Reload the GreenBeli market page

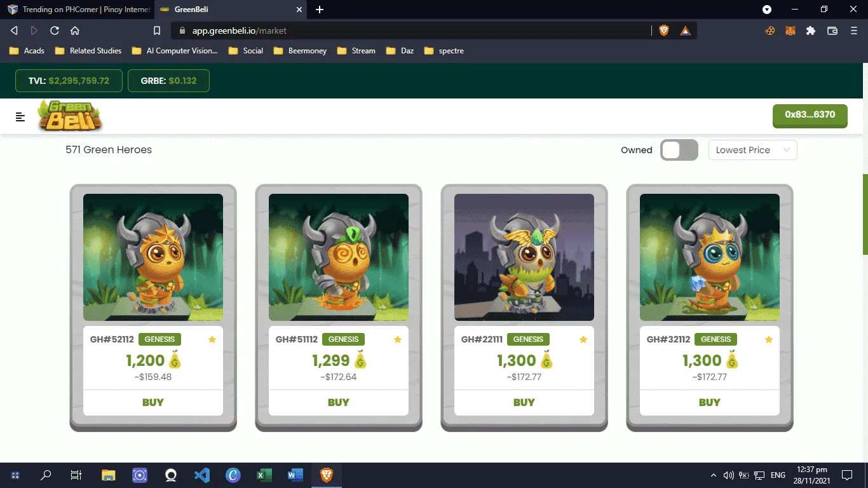click(55, 30)
